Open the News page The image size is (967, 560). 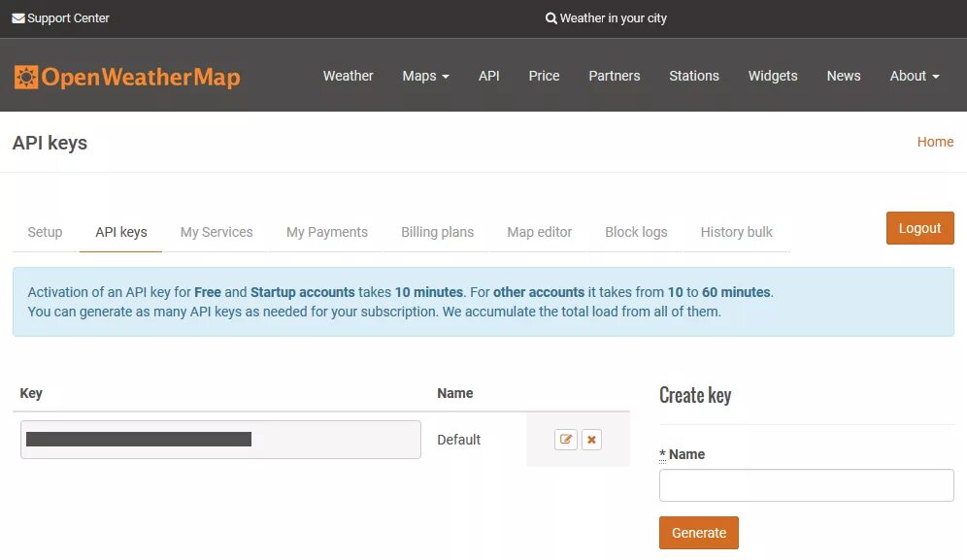pyautogui.click(x=843, y=76)
